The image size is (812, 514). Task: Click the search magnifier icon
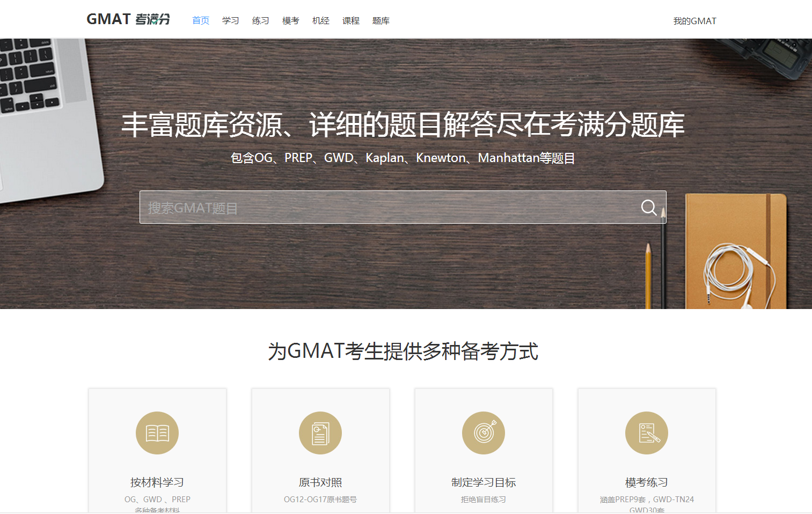click(649, 207)
